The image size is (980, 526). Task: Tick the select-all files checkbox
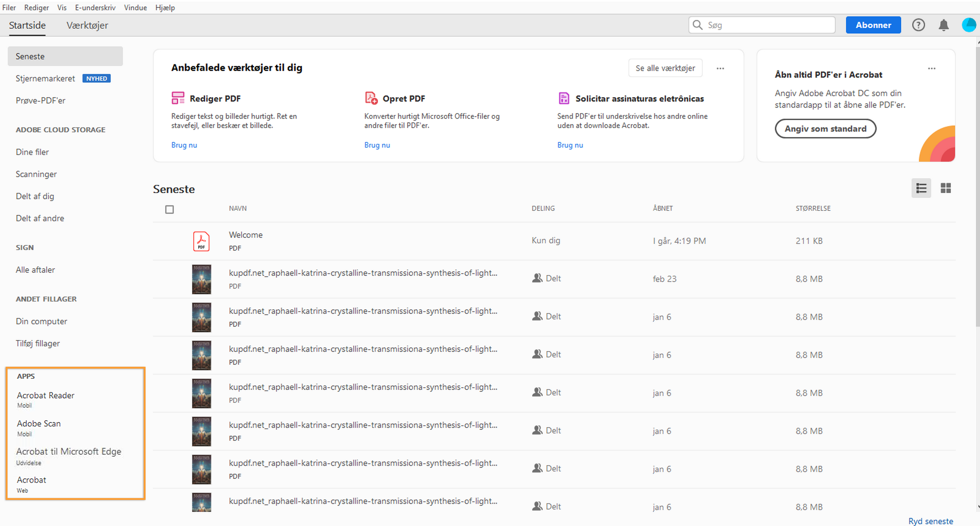tap(169, 209)
